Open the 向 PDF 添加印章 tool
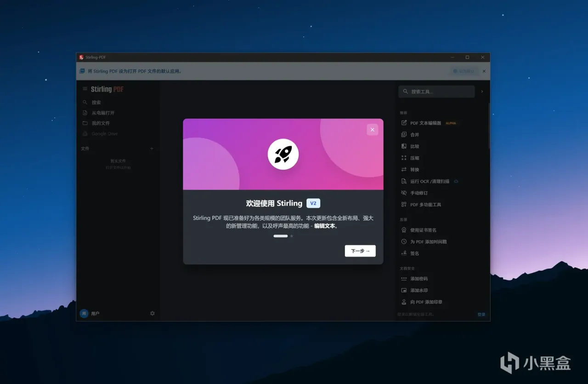The width and height of the screenshot is (588, 384). [426, 302]
